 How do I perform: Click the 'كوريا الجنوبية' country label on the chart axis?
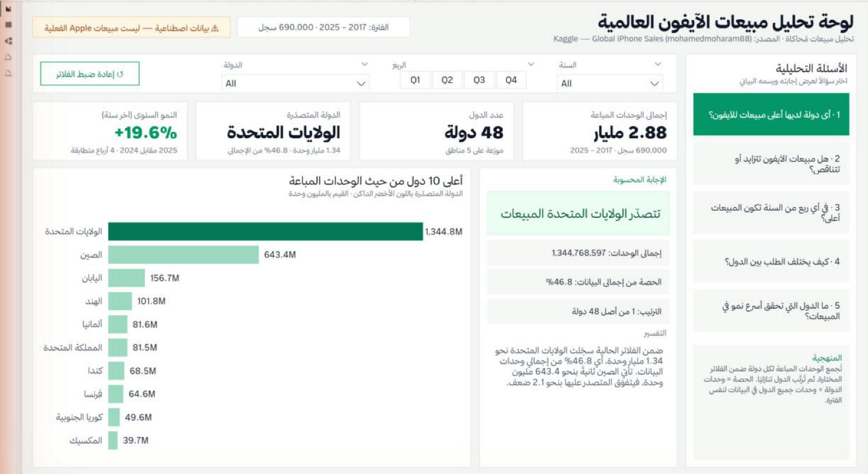[x=79, y=417]
